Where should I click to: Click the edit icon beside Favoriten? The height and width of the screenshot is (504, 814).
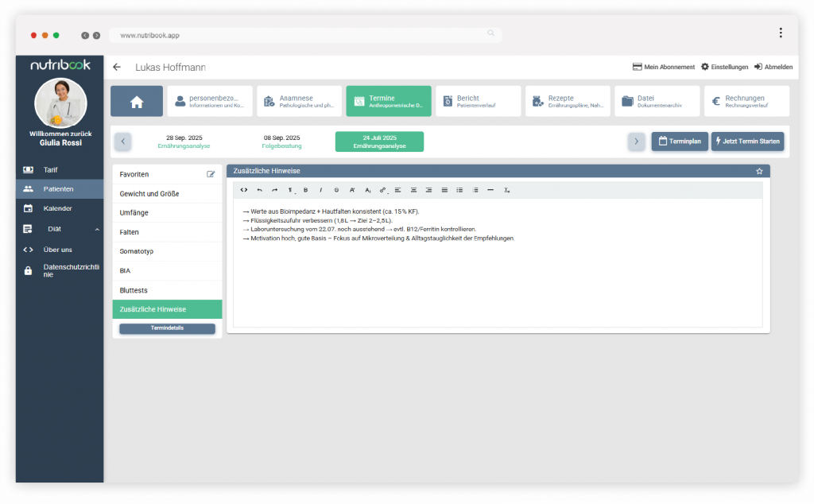(x=211, y=174)
